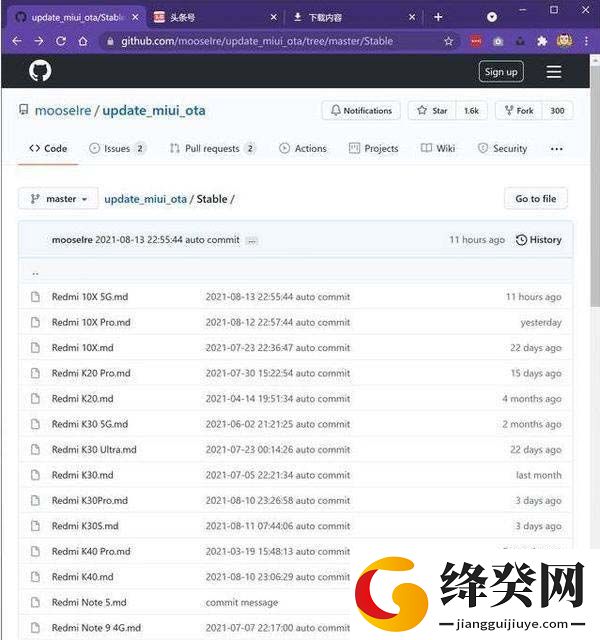The height and width of the screenshot is (640, 600).
Task: Open Redmi K30 5G.md
Action: [x=90, y=424]
